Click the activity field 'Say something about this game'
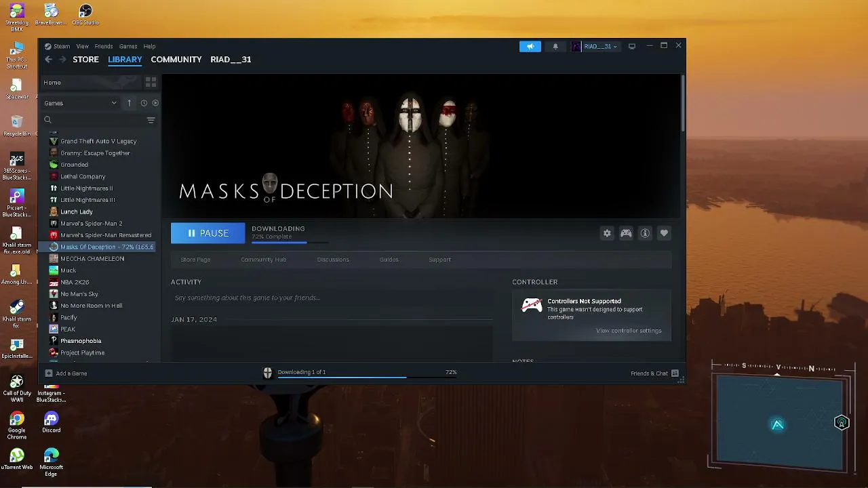The height and width of the screenshot is (488, 868). pyautogui.click(x=332, y=298)
